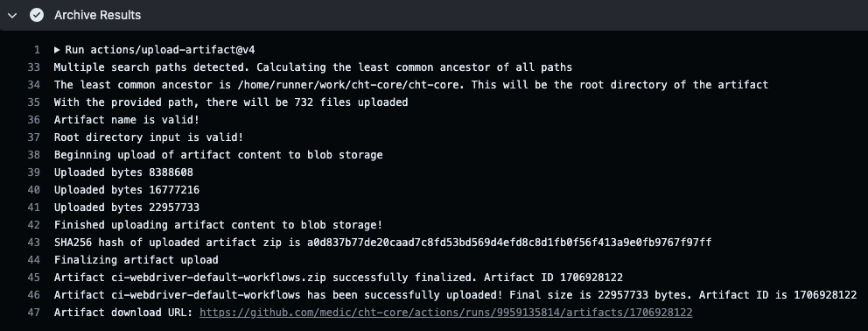Select log line number 1

coord(37,50)
